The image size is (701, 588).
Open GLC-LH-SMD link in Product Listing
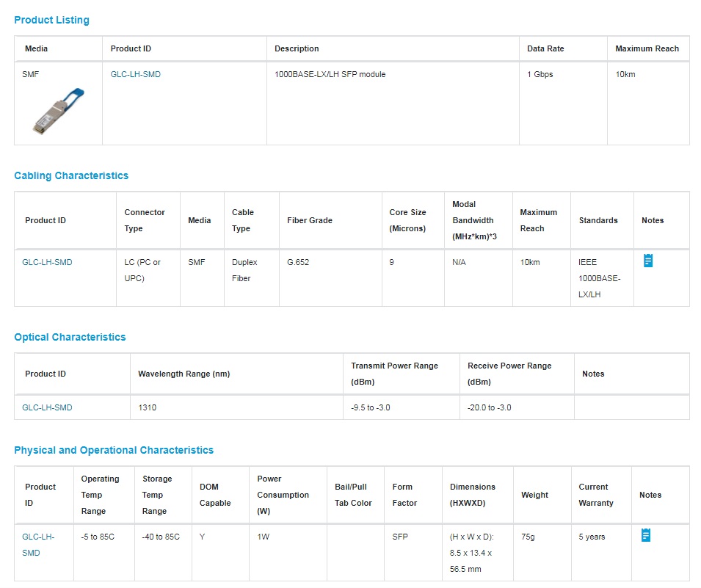(135, 74)
